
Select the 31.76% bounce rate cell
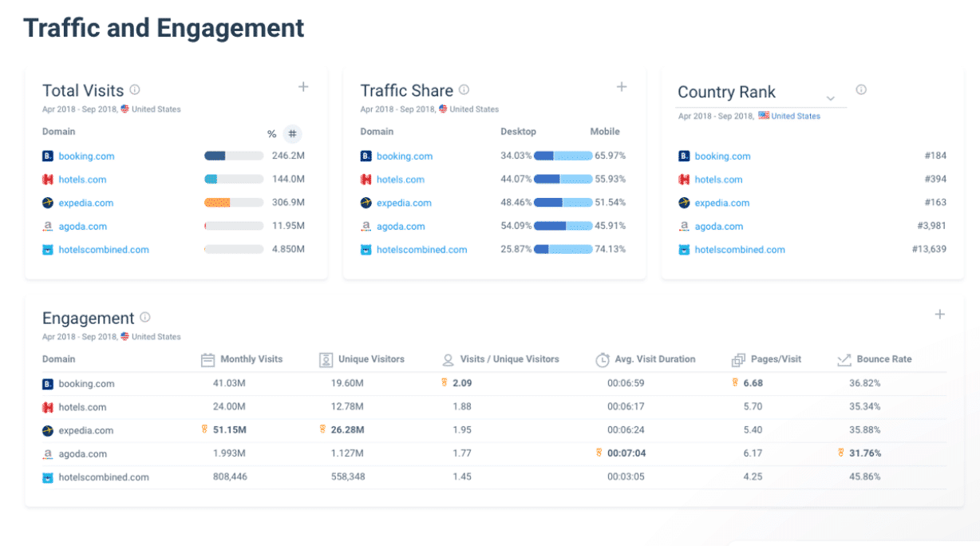[865, 453]
